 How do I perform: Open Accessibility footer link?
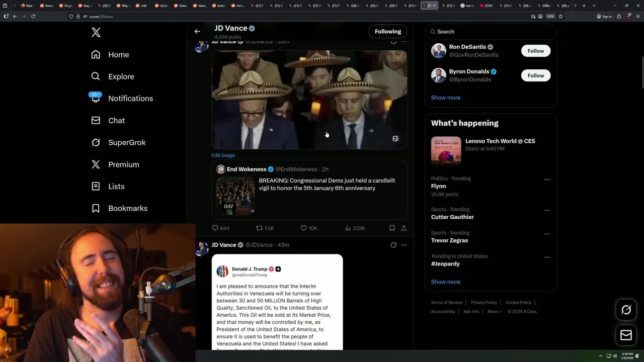click(x=443, y=312)
